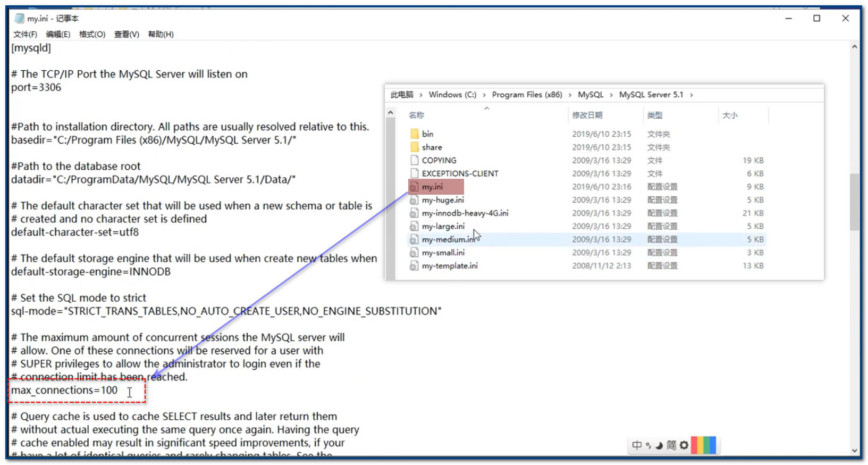Open the 文件(F) menu
This screenshot has height=465, width=868.
pyautogui.click(x=25, y=34)
